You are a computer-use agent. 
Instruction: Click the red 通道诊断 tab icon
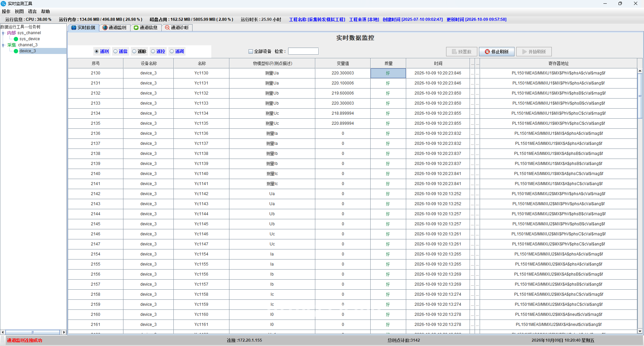coord(167,28)
